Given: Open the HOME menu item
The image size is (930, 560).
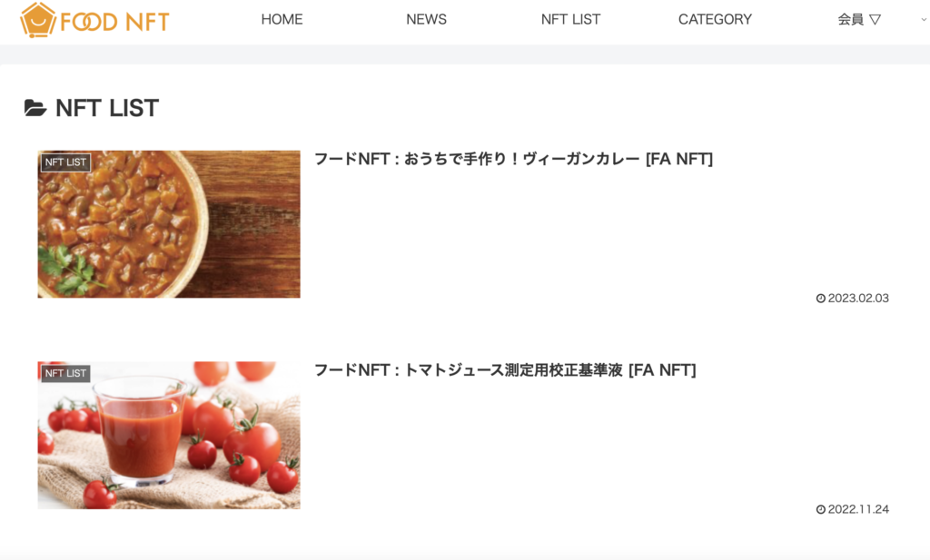Looking at the screenshot, I should [282, 20].
